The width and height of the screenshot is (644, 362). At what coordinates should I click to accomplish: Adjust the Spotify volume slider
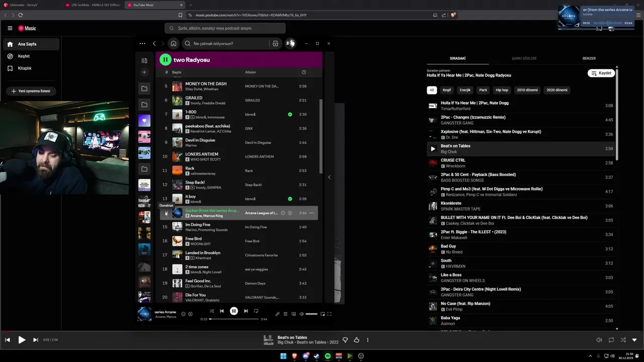(311, 314)
